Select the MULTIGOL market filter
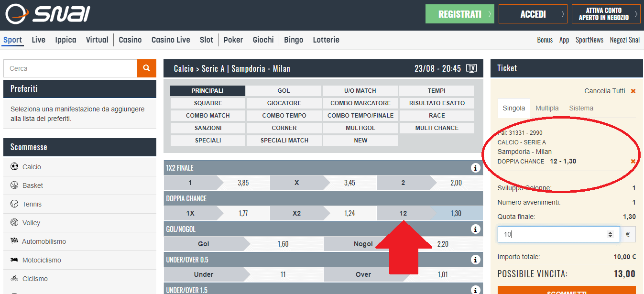Screen dimensions: 644x294 360,128
